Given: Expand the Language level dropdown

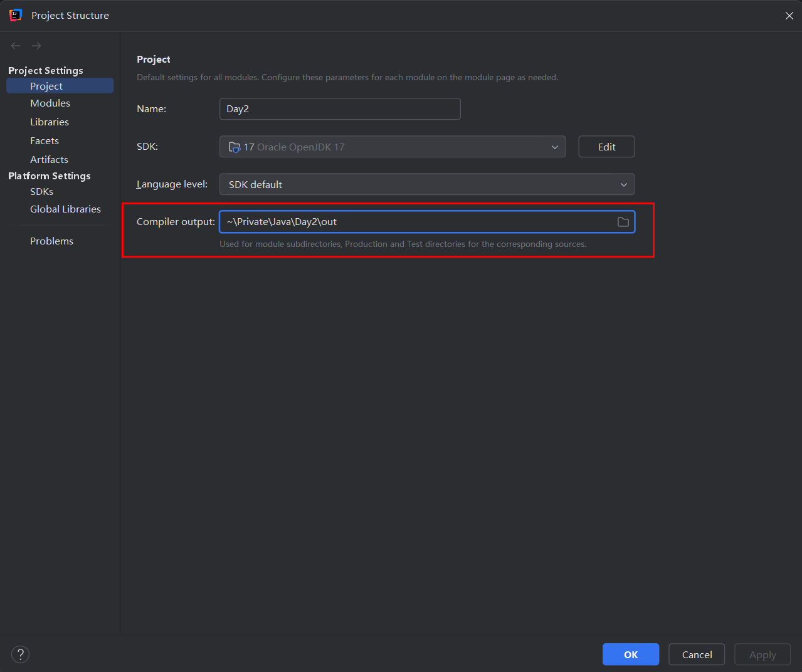Looking at the screenshot, I should click(x=427, y=184).
